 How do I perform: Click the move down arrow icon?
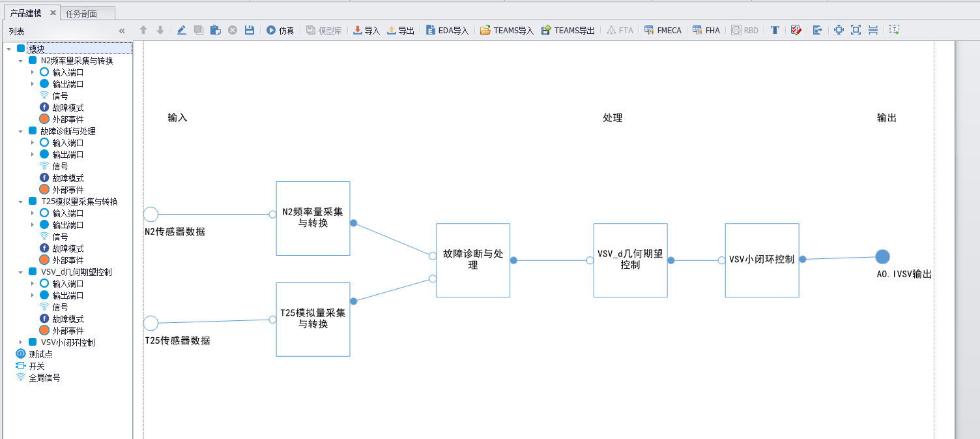point(160,30)
